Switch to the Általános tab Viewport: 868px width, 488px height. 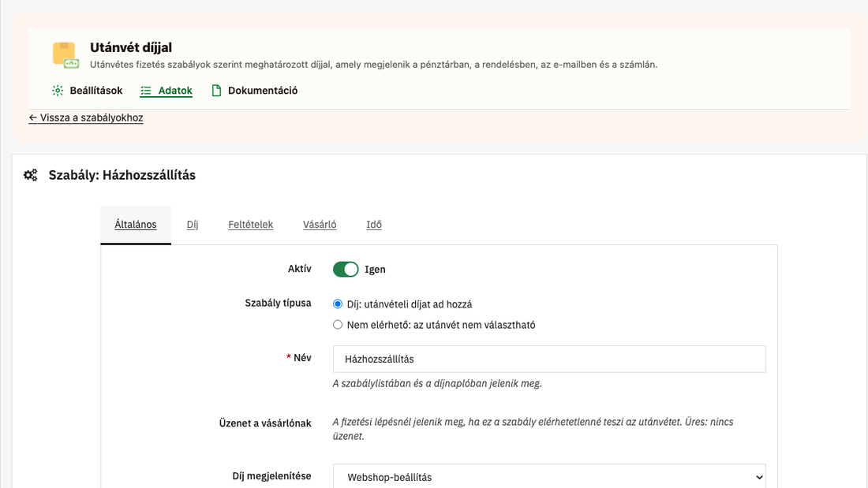[136, 225]
